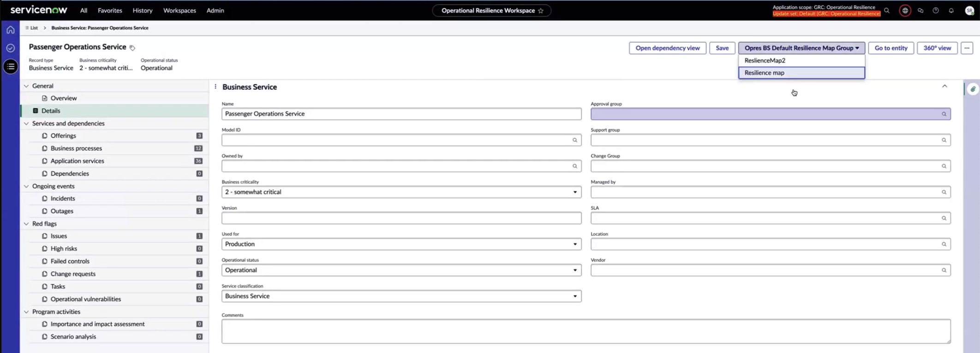Open the application scope globe icon
This screenshot has height=353, width=980.
point(905,11)
